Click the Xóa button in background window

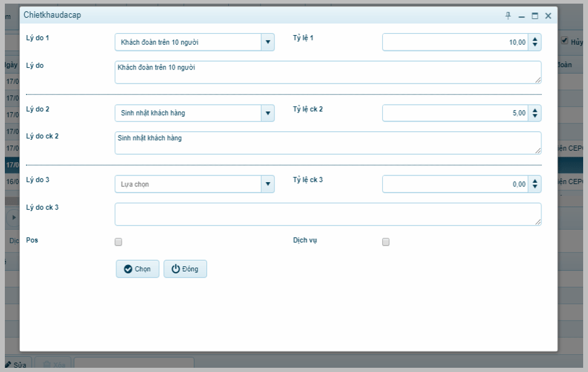pyautogui.click(x=54, y=364)
